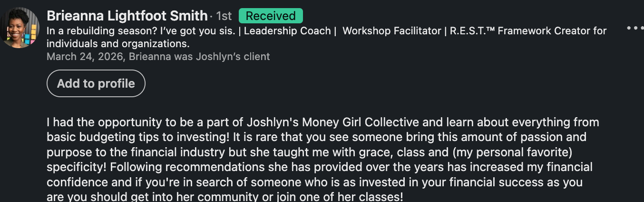Click the Add to profile button
This screenshot has width=644, height=202.
pos(96,83)
